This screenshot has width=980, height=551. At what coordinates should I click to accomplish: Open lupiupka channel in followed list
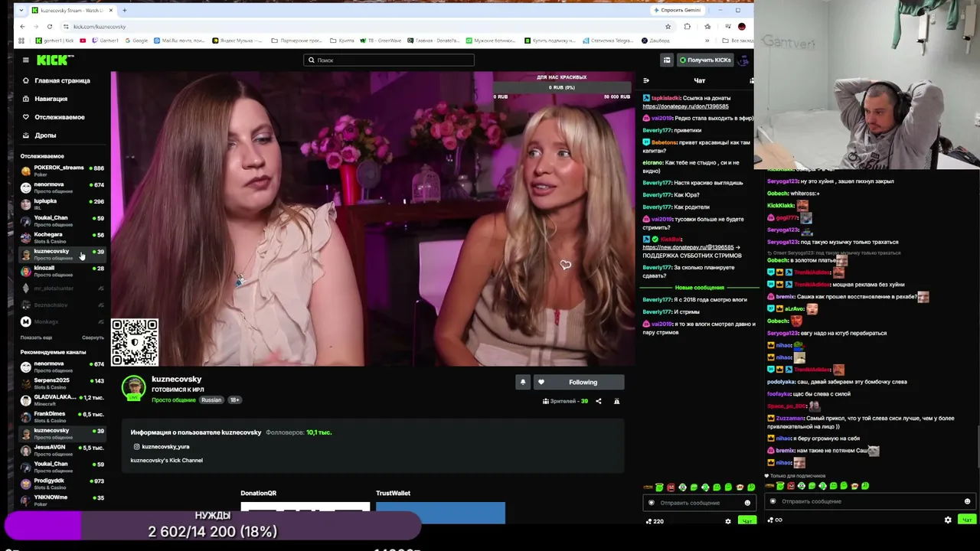point(62,204)
